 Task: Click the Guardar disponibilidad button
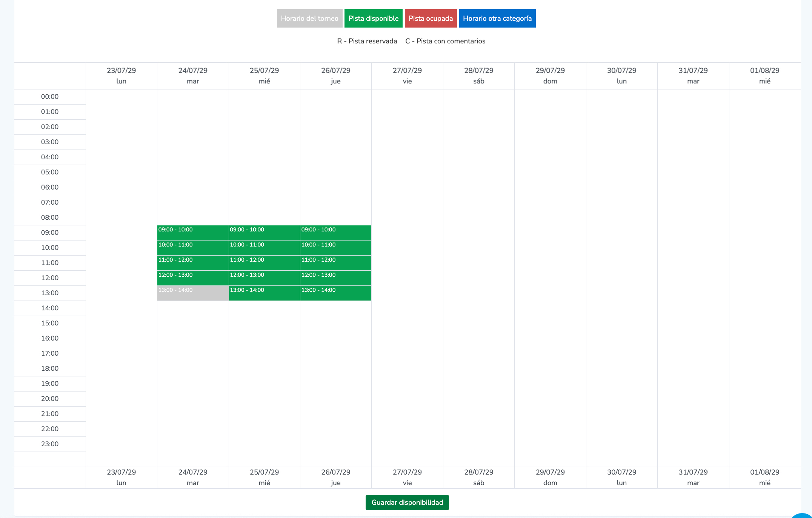coord(407,503)
